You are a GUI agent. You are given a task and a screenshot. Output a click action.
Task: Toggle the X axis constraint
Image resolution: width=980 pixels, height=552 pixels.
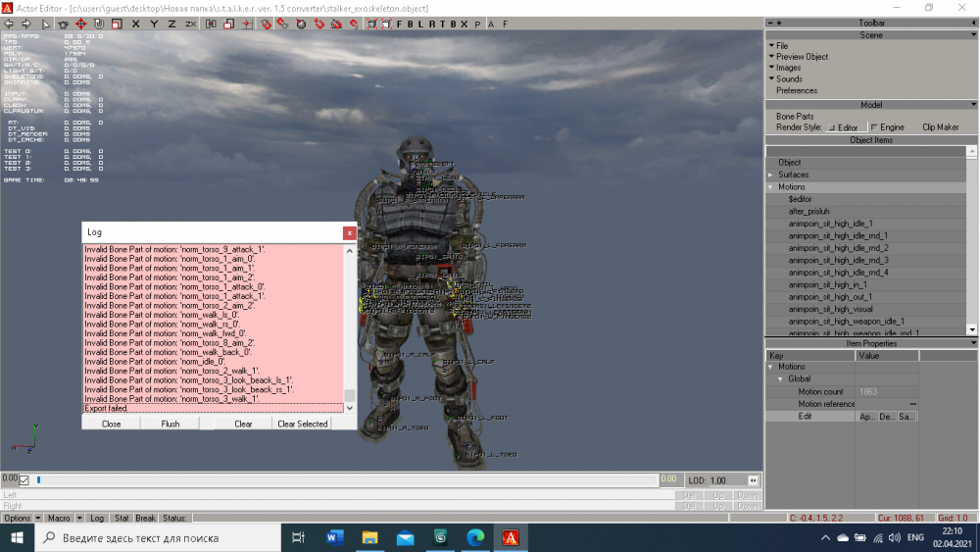[x=135, y=24]
